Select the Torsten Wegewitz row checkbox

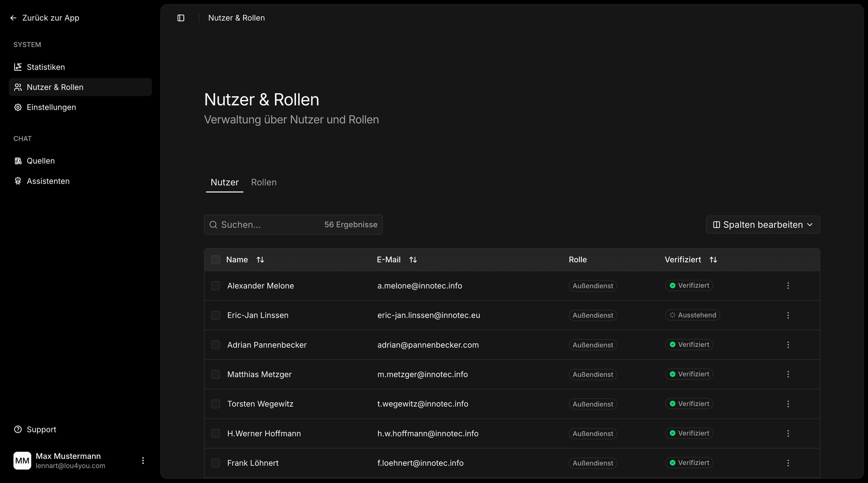(216, 404)
